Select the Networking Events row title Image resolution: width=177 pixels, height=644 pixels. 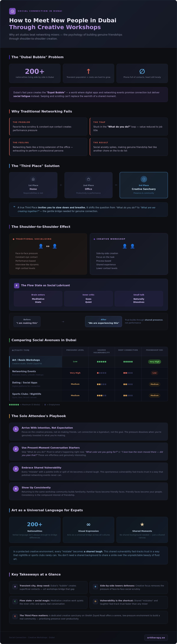point(24,371)
